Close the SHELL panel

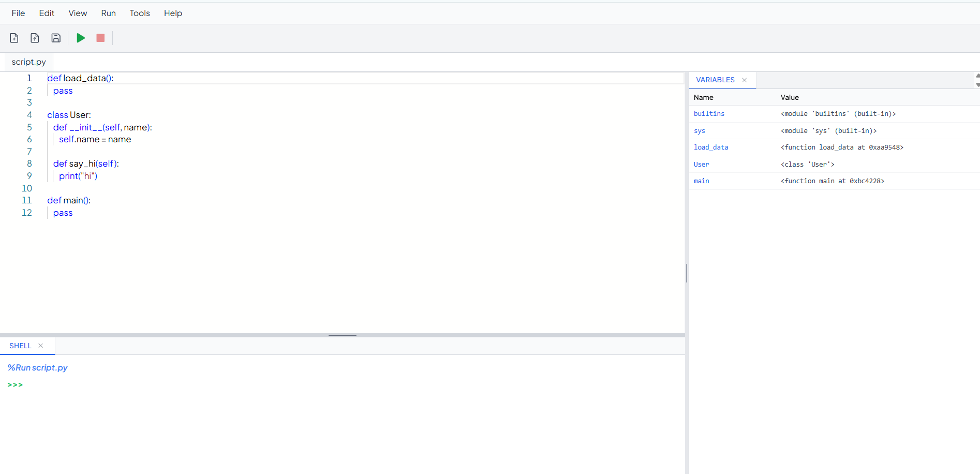41,345
